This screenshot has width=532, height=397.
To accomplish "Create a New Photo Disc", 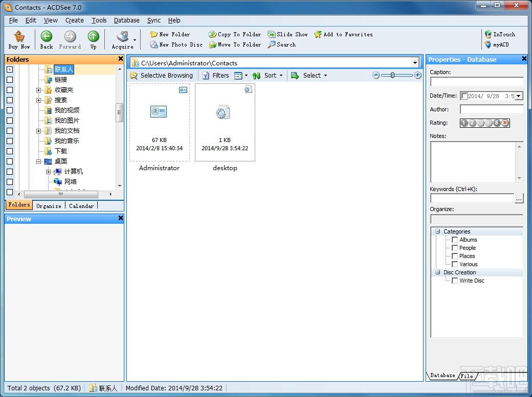I will click(x=176, y=44).
